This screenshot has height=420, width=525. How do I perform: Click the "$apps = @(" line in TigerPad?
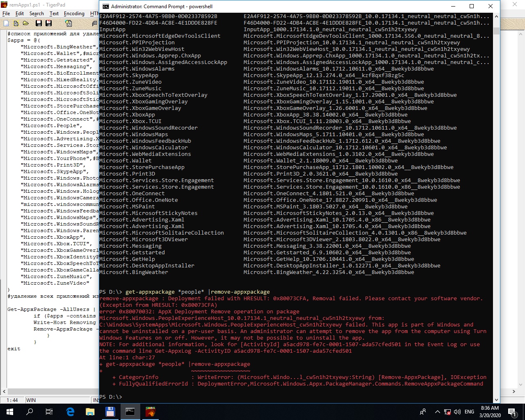tap(24, 40)
